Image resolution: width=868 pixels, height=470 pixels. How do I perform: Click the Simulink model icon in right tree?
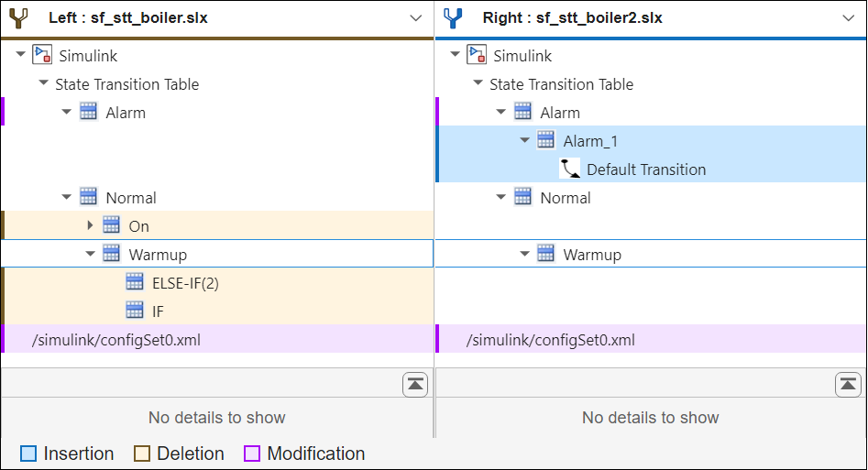coord(477,55)
